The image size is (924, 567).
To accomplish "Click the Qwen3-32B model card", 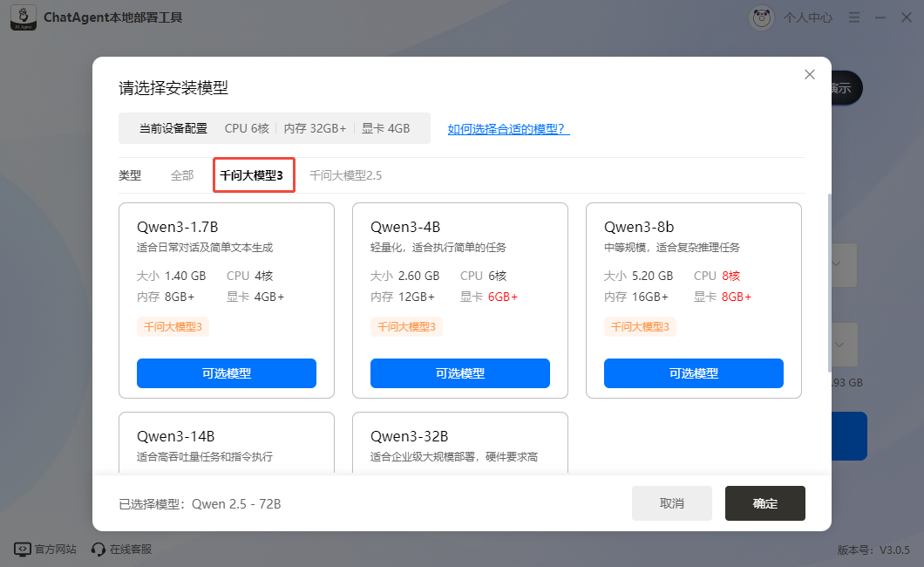I will [x=459, y=443].
